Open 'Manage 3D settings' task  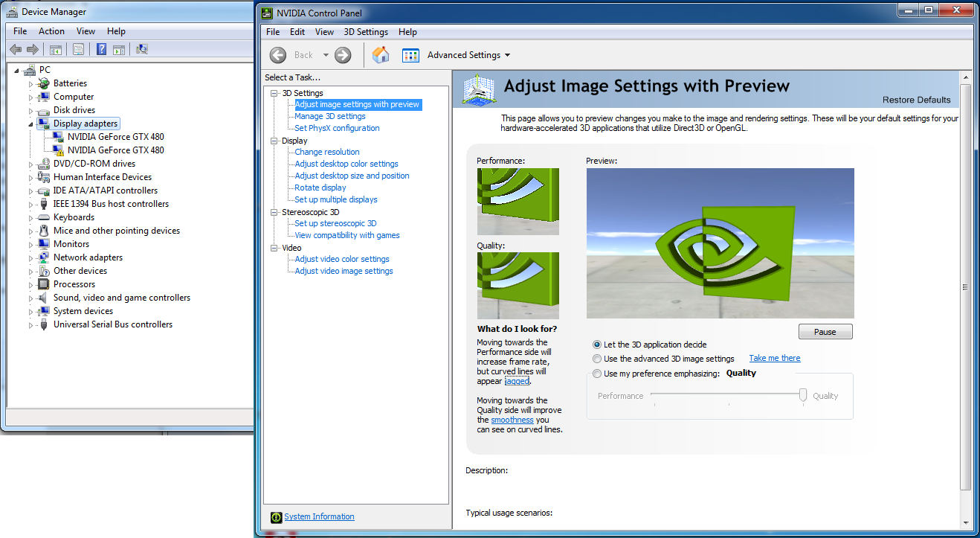pos(330,116)
